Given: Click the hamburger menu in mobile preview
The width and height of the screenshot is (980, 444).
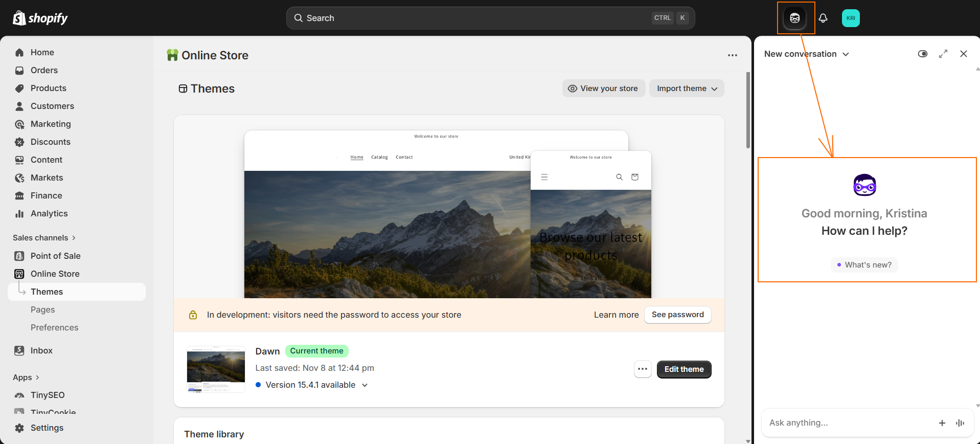Looking at the screenshot, I should pos(544,177).
